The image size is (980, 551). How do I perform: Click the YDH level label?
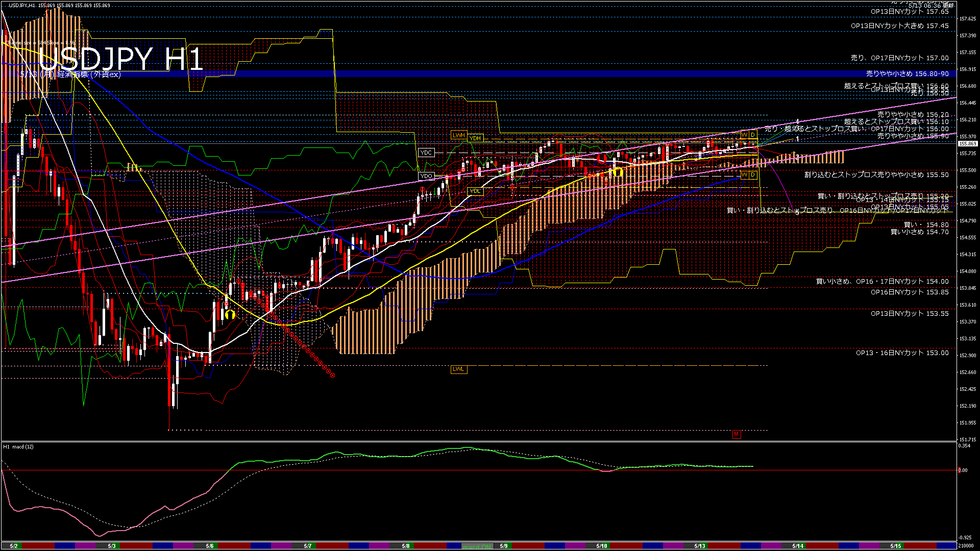(x=475, y=138)
